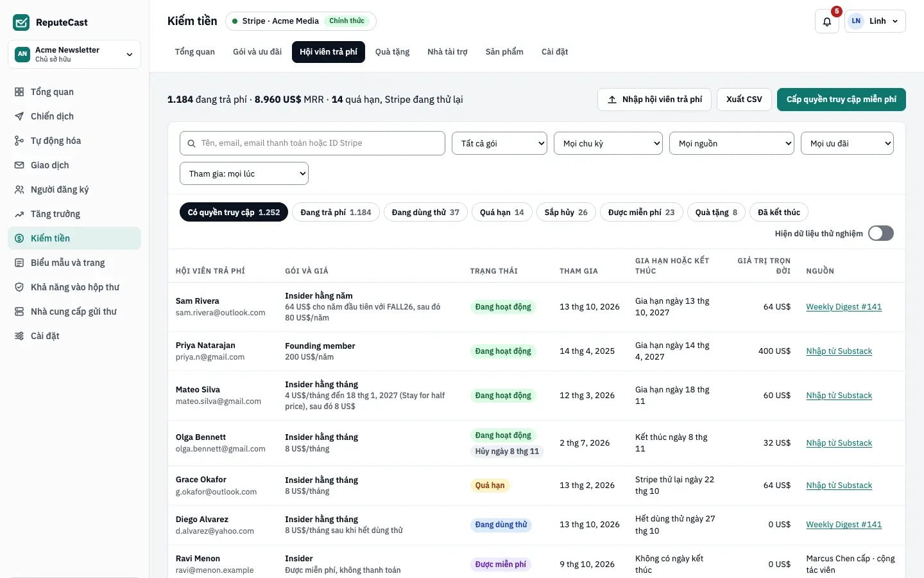Click the Cài đặt sliders icon in sidebar
The height and width of the screenshot is (578, 924).
19,336
